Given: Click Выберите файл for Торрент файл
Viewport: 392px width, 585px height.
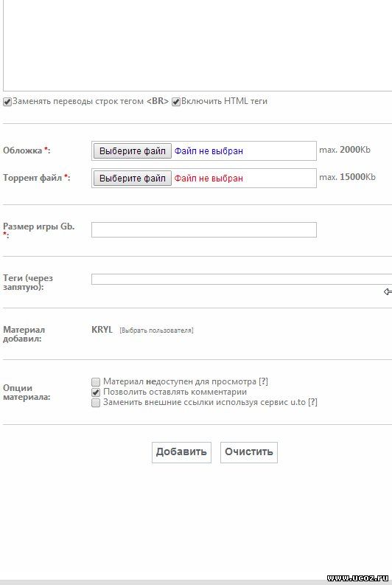Looking at the screenshot, I should tap(133, 178).
